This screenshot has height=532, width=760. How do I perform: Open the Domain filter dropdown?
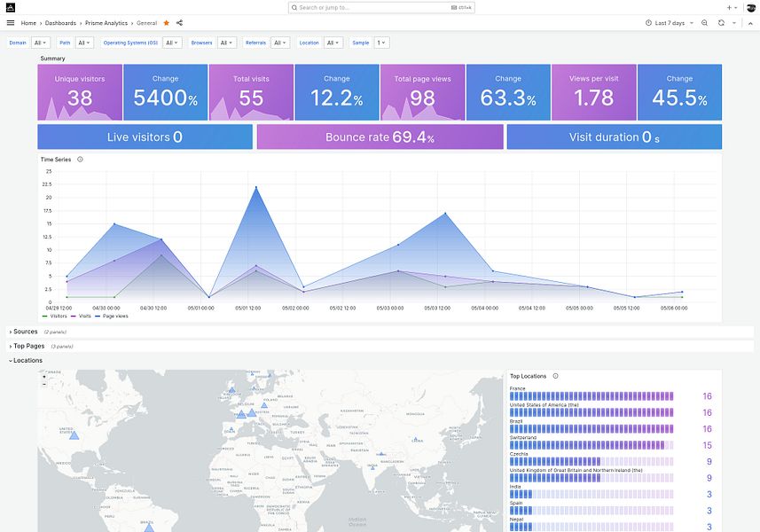point(40,42)
